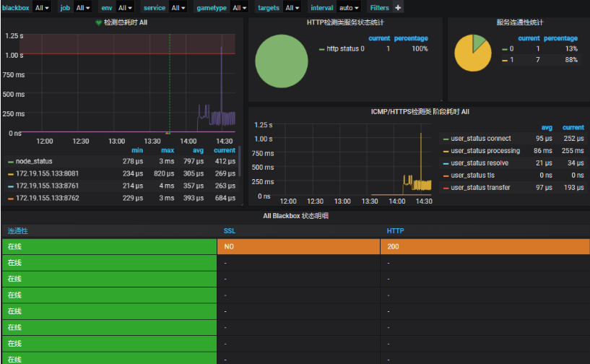590x364 pixels.
Task: Sort the table by 连通性 column header
Action: [18, 230]
